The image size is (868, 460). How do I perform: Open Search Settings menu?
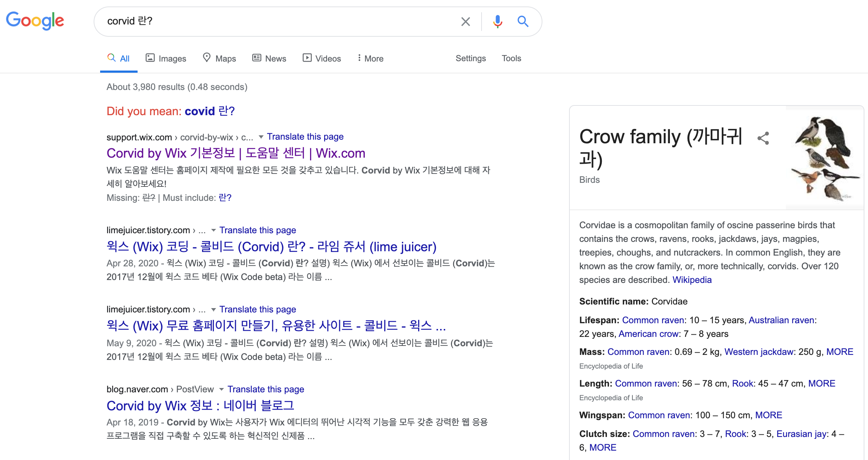click(x=470, y=58)
